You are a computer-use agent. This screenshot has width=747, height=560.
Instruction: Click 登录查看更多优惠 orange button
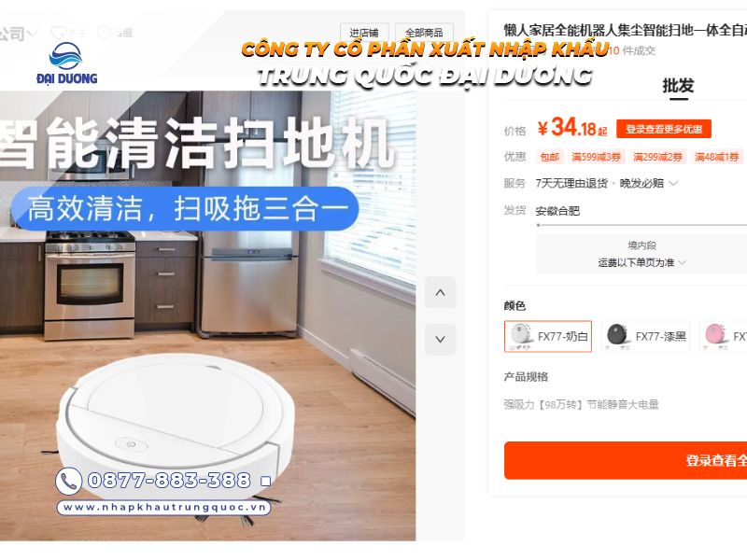(664, 129)
